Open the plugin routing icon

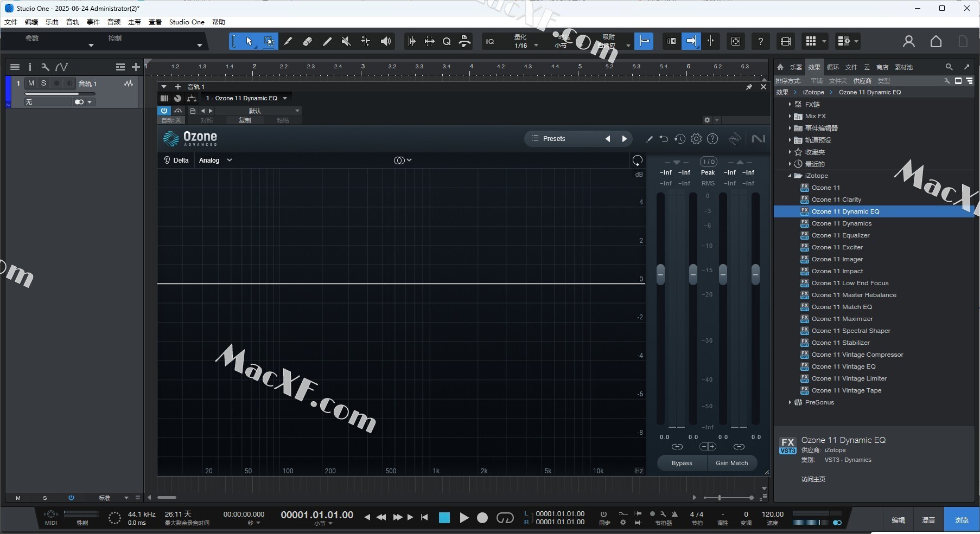pyautogui.click(x=192, y=98)
